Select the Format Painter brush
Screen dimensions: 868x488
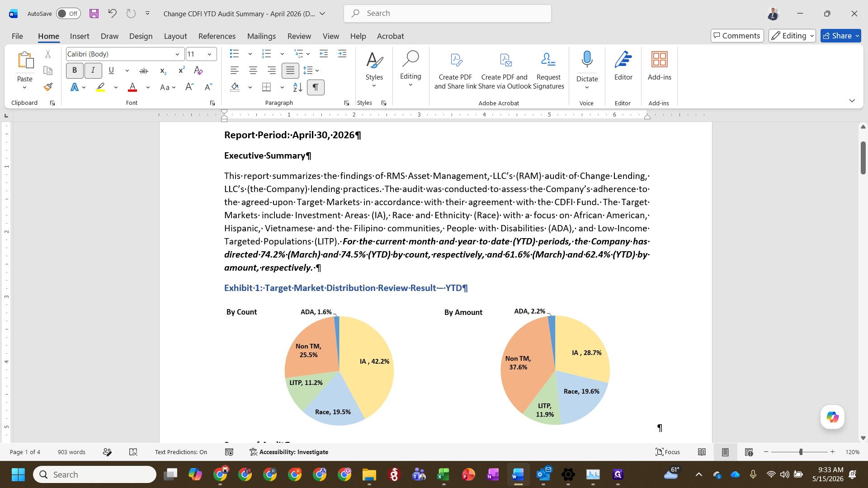point(48,87)
